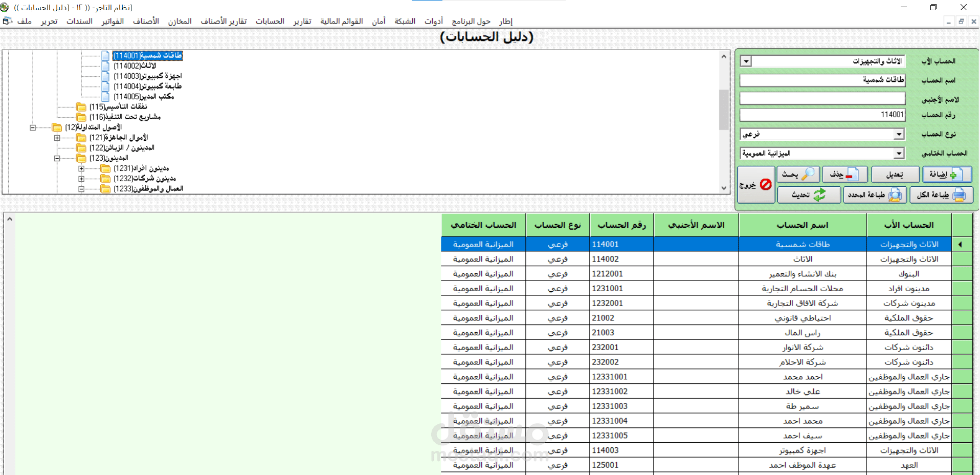Click the folder icon of المدينون / الزبائن (122)
The width and height of the screenshot is (980, 475).
[x=81, y=148]
